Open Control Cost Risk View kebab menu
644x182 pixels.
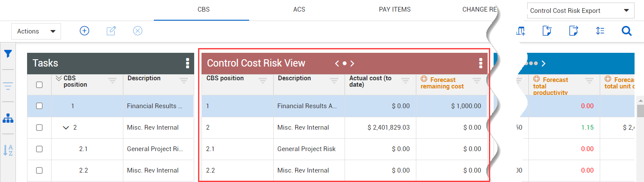click(x=481, y=64)
